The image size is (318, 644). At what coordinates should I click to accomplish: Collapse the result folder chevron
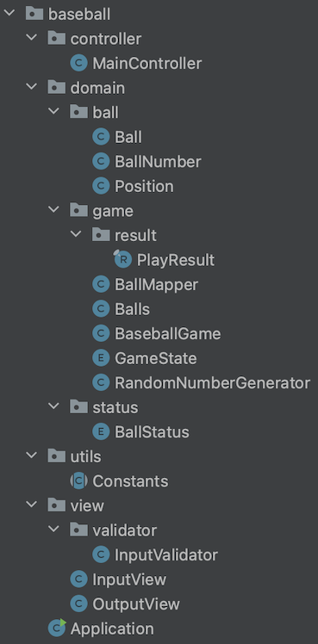click(76, 234)
